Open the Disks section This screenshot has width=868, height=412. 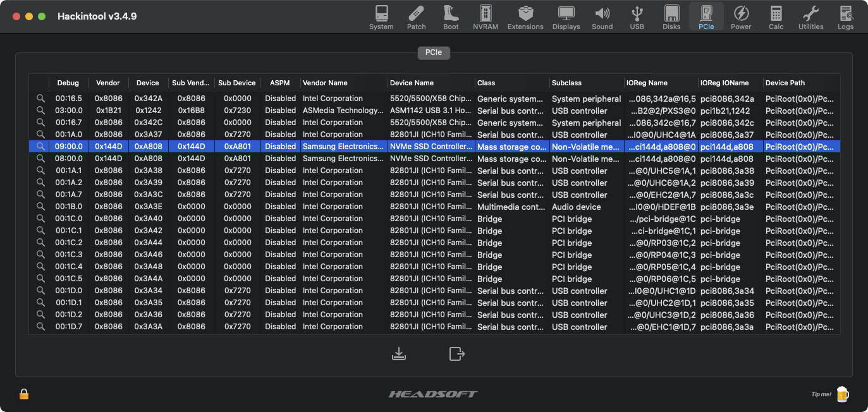point(671,17)
